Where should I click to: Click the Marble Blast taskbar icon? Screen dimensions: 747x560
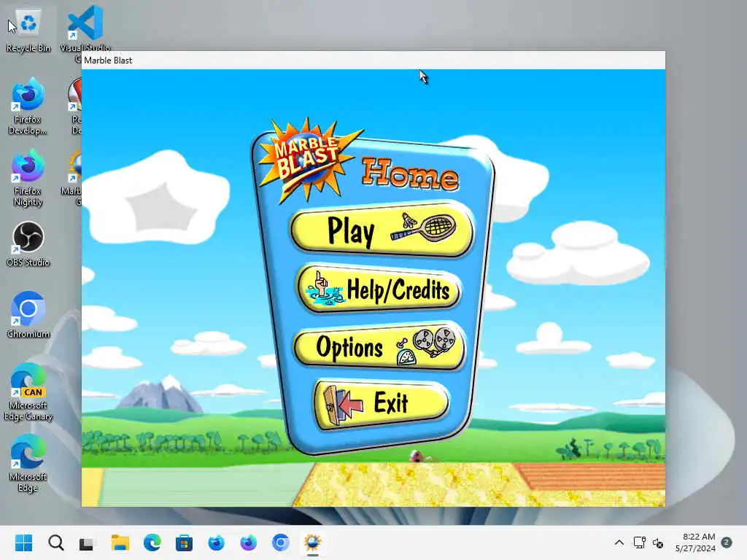point(312,542)
